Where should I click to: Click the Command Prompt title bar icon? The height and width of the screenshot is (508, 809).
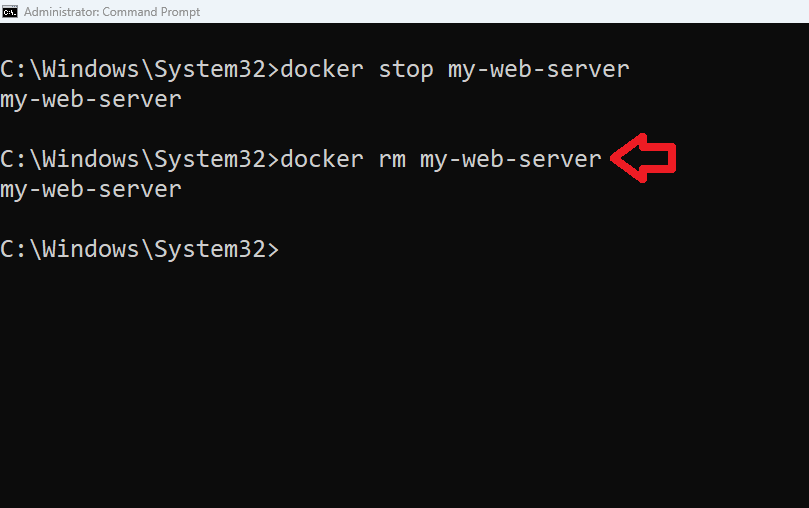(x=10, y=11)
